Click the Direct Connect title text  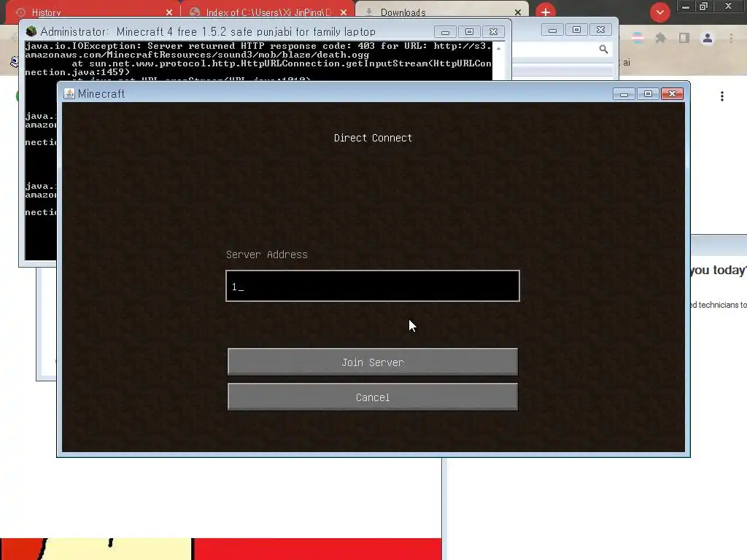tap(373, 138)
